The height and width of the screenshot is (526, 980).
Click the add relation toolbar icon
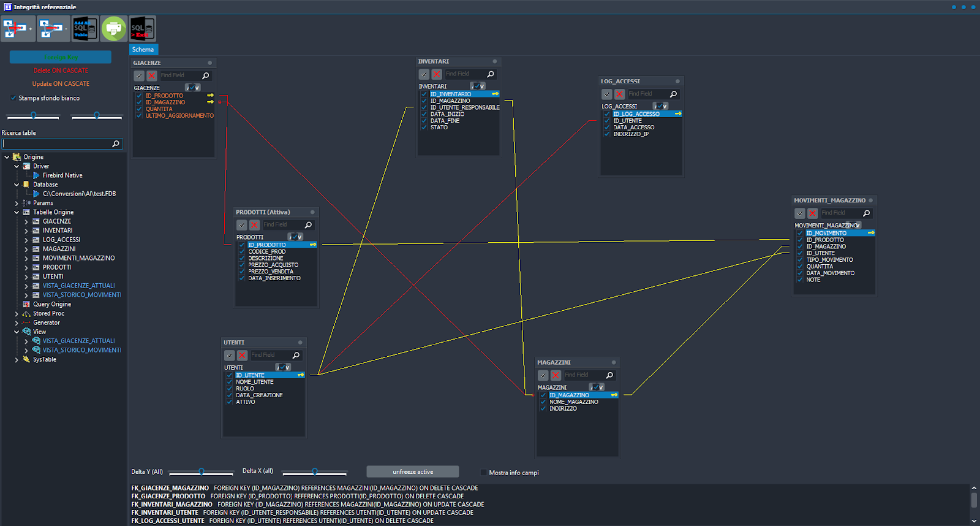17,28
